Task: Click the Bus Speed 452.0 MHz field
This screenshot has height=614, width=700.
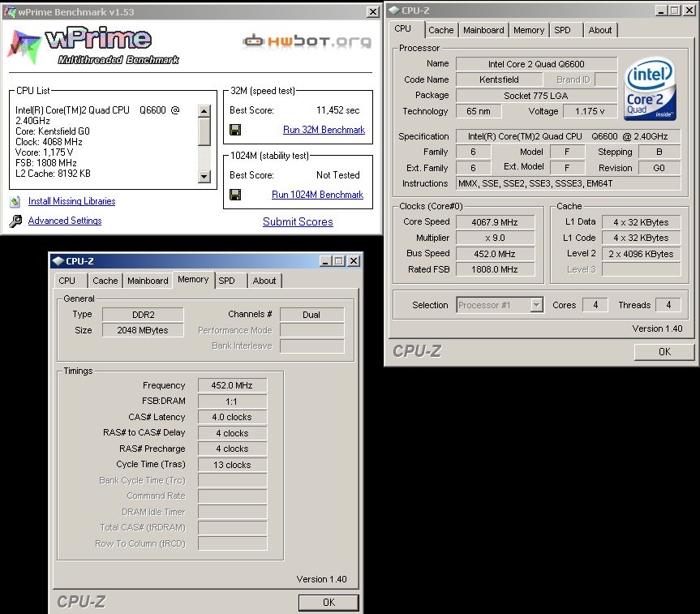Action: pyautogui.click(x=495, y=254)
